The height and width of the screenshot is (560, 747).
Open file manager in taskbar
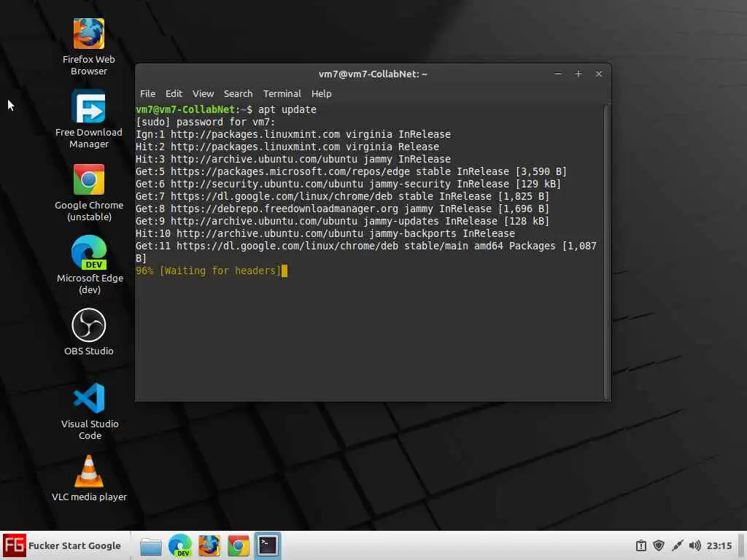[x=150, y=545]
